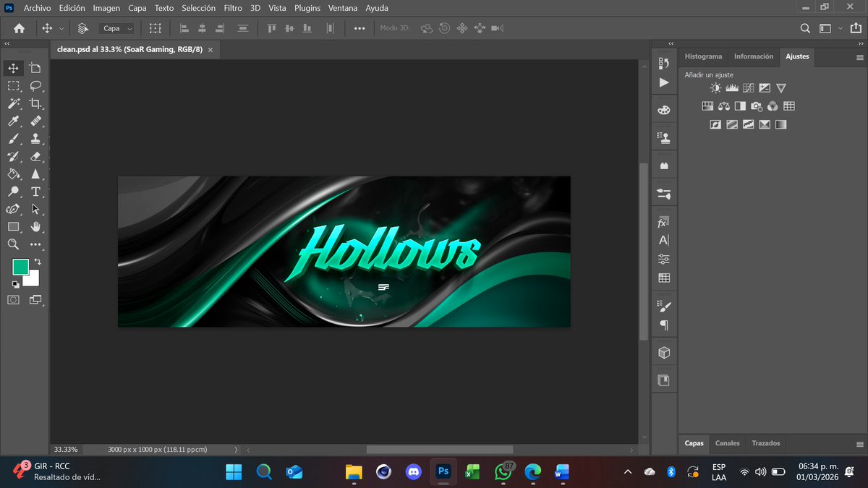Image resolution: width=868 pixels, height=488 pixels.
Task: Open the Selección menu
Action: 198,8
